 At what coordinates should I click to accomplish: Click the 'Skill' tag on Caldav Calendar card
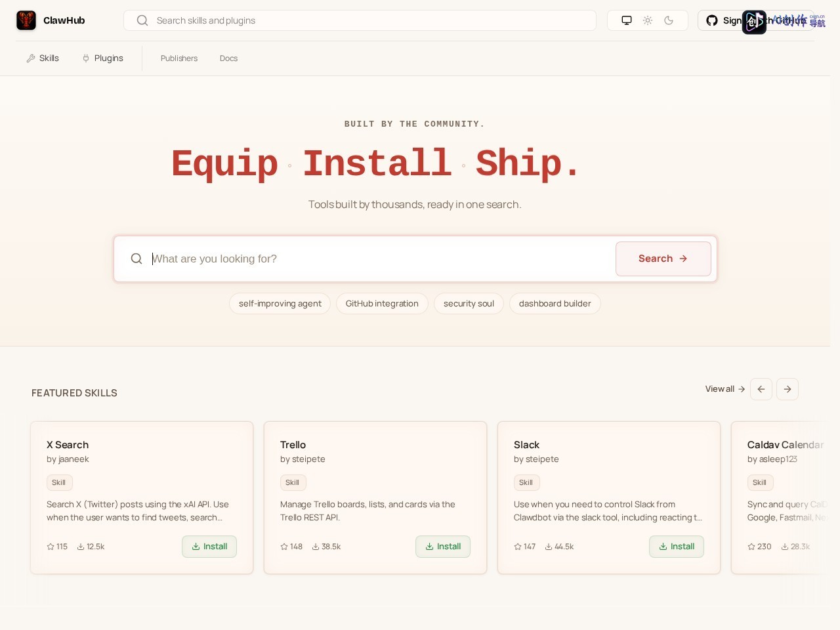760,483
